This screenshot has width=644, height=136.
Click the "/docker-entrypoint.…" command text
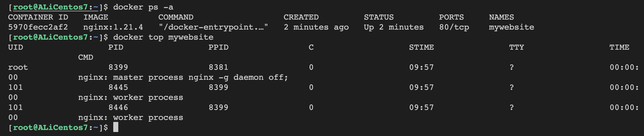click(x=213, y=27)
